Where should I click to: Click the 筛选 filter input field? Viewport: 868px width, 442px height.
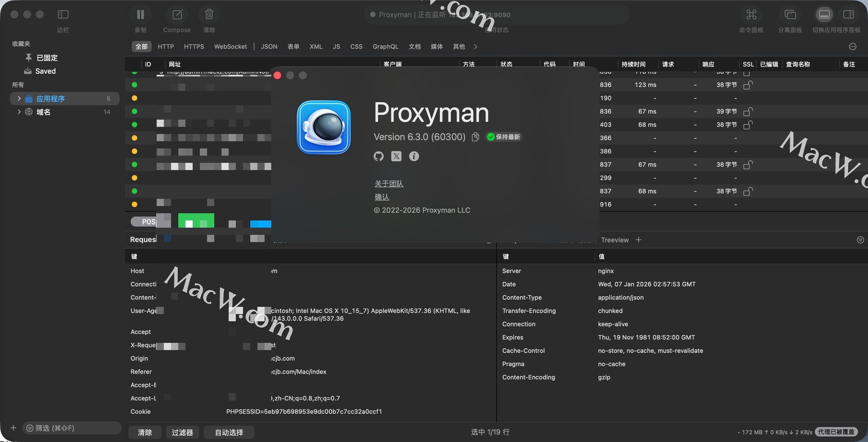click(72, 428)
